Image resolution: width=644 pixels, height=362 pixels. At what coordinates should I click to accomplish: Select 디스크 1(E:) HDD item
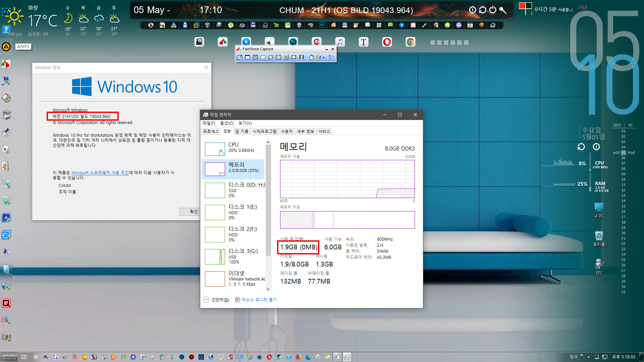[x=233, y=212]
